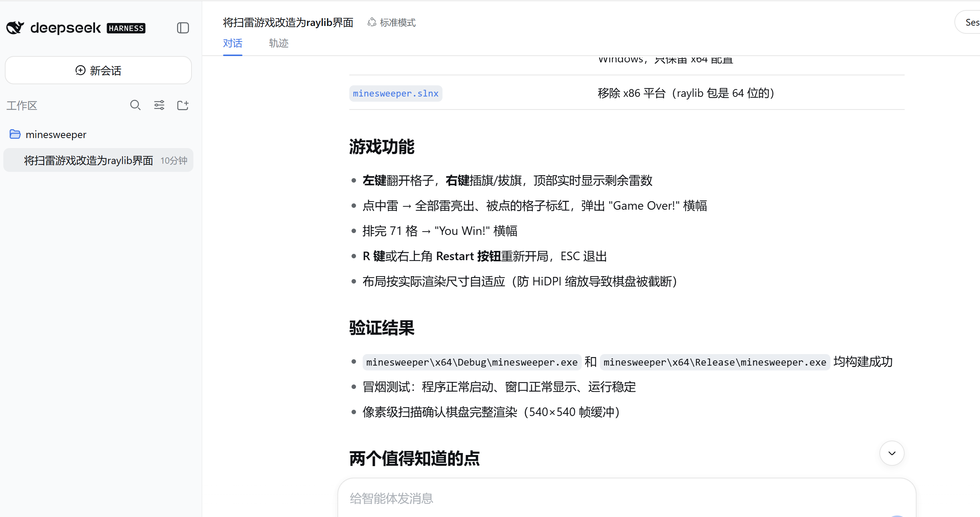The height and width of the screenshot is (517, 980).
Task: Click the R 键 Restart bullet line
Action: point(485,256)
